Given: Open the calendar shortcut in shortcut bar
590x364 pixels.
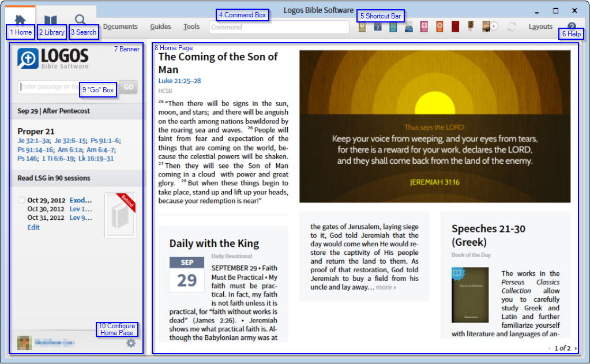Looking at the screenshot, I should coord(378,27).
